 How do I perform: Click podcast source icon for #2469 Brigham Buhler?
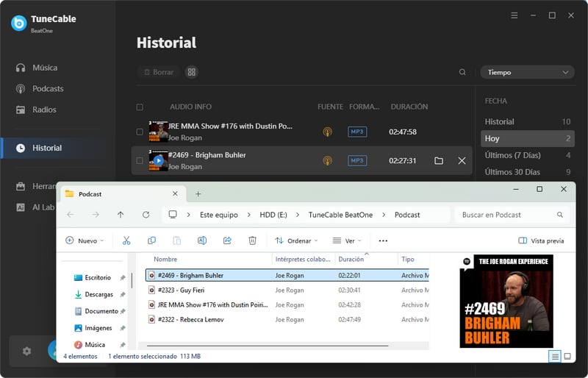(328, 160)
